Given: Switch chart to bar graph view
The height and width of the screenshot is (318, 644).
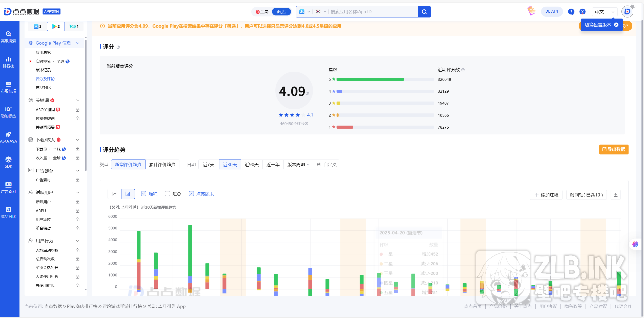Looking at the screenshot, I should pyautogui.click(x=128, y=194).
